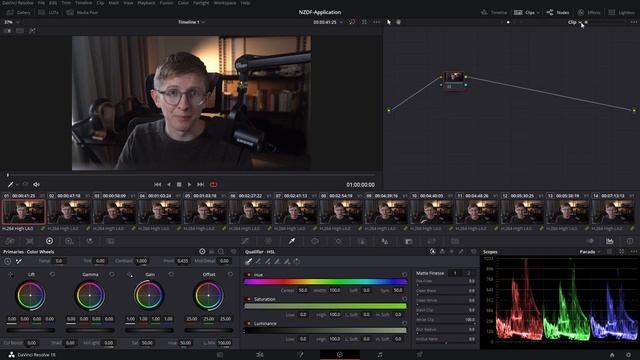640x360 pixels.
Task: Select Matte Finesse page 2 tab
Action: pos(469,273)
